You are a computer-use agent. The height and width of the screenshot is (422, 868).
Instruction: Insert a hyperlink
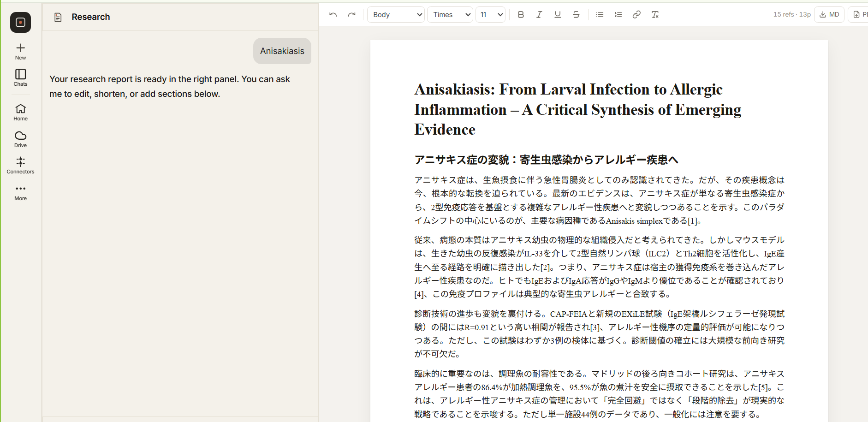pos(636,15)
